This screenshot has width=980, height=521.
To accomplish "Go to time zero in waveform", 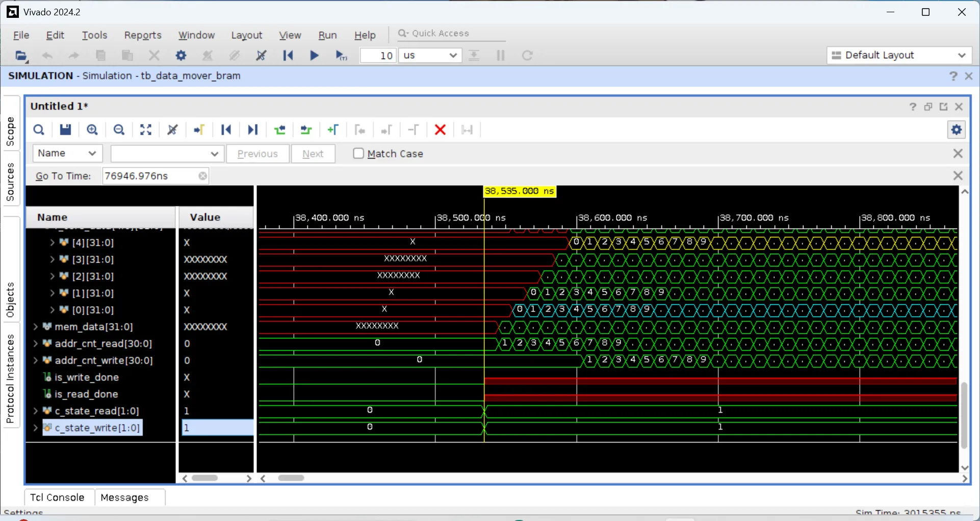I will [226, 130].
